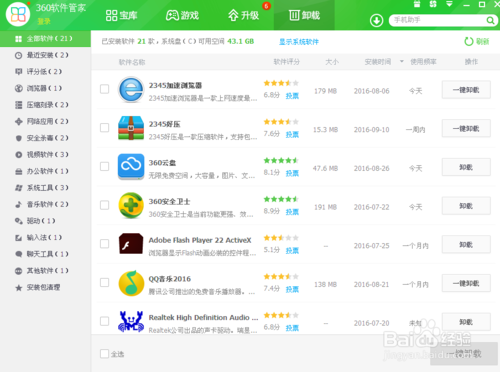
Task: Click 投票 link for 360云盘
Action: (292, 173)
